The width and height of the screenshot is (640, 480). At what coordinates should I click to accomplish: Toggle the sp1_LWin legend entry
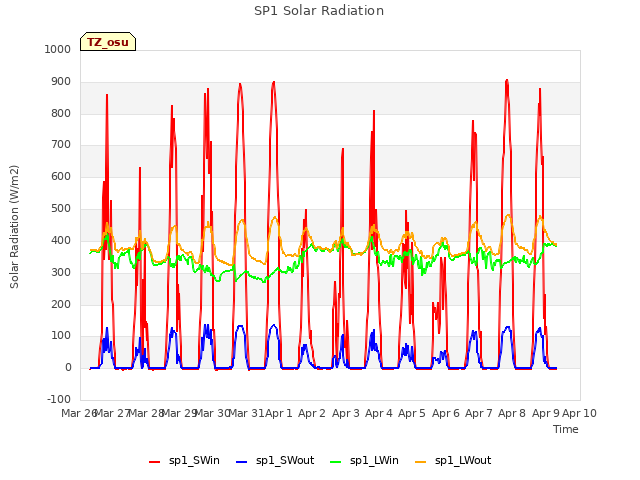[364, 461]
